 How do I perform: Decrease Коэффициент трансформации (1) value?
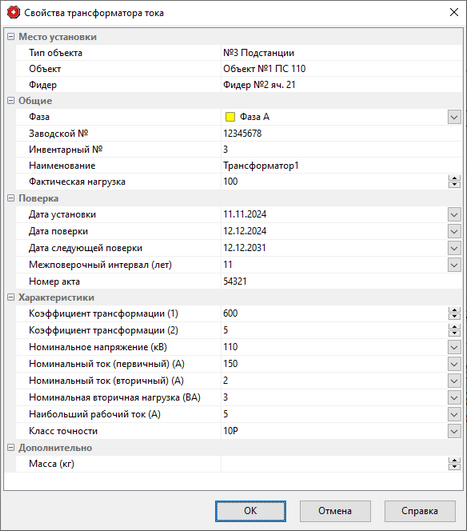pyautogui.click(x=454, y=317)
